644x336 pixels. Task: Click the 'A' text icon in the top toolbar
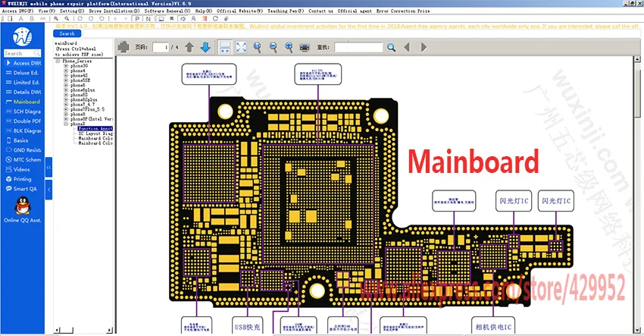tap(20, 18)
